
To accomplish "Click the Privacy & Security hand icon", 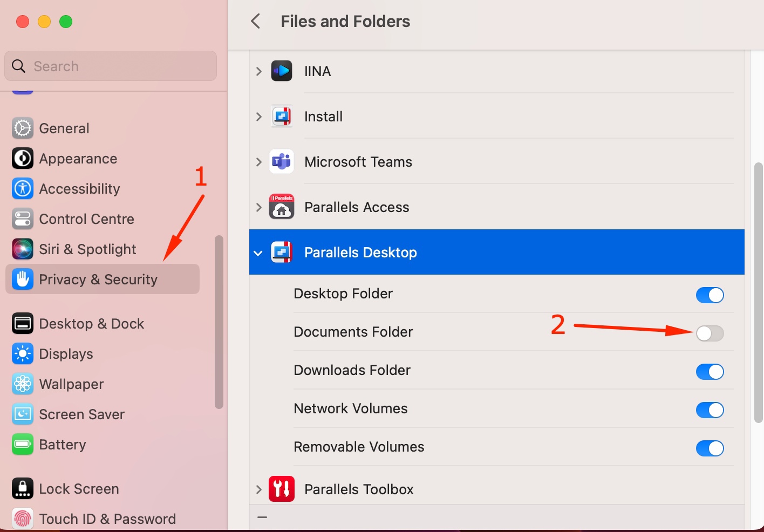I will [x=23, y=279].
